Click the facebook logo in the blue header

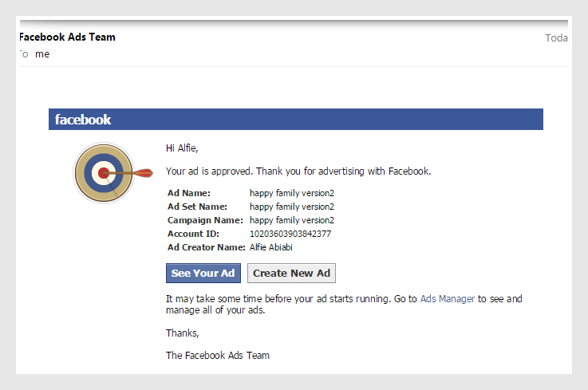tap(83, 120)
